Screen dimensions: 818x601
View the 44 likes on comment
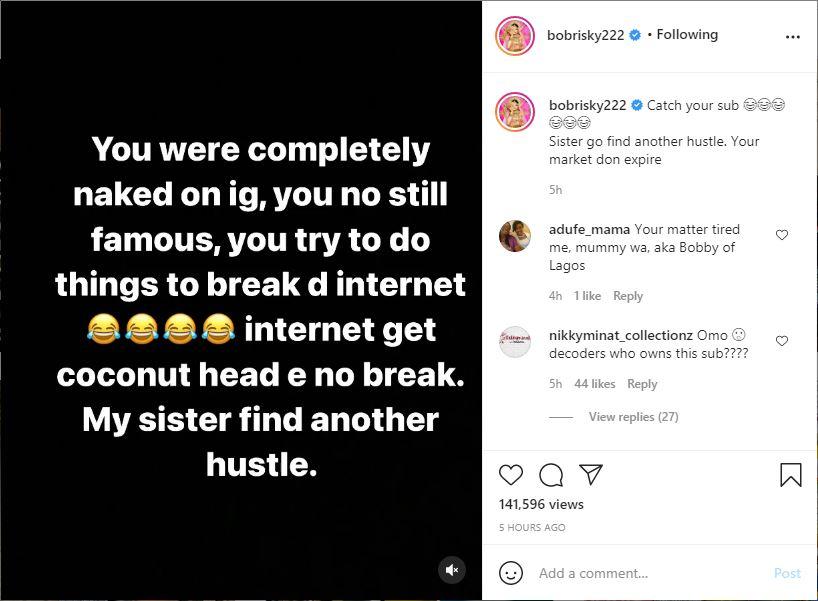pos(595,384)
